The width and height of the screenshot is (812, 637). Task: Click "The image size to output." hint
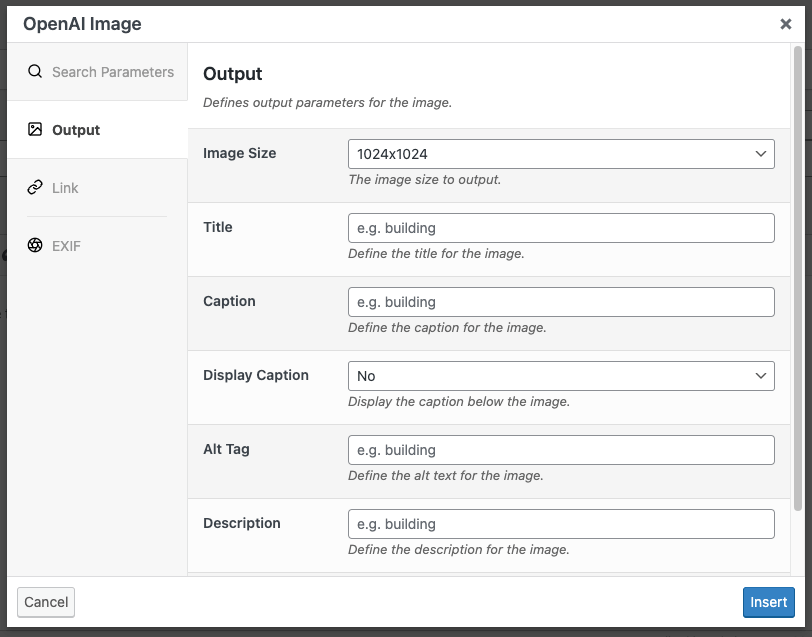tap(425, 180)
